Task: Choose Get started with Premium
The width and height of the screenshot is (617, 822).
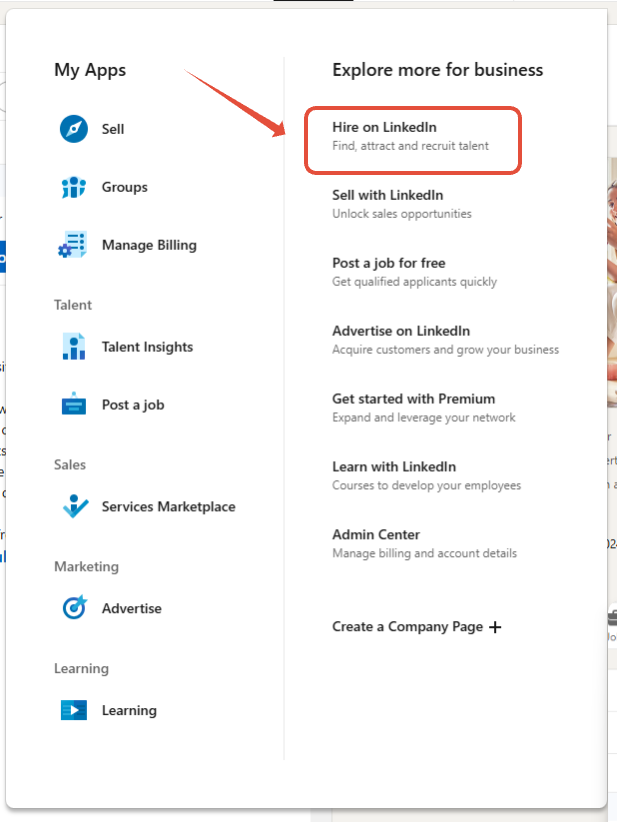Action: 414,398
